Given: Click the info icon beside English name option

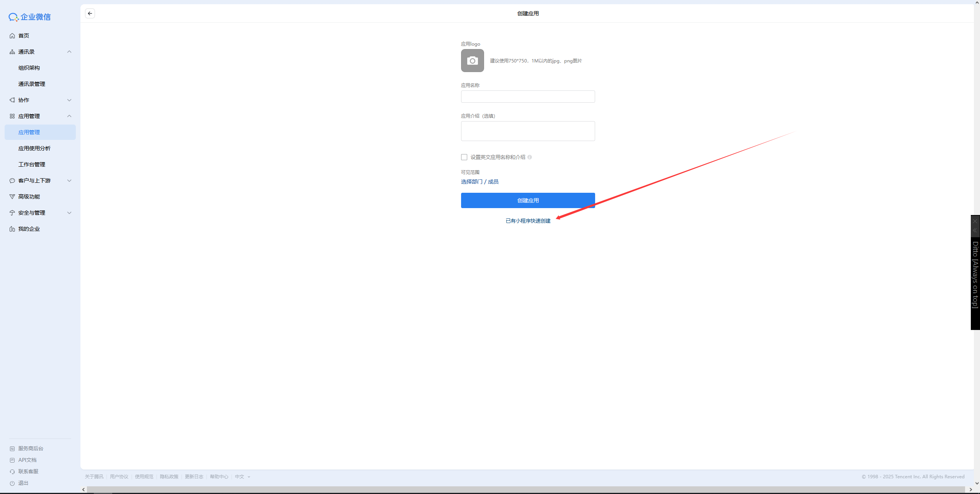Looking at the screenshot, I should tap(530, 157).
